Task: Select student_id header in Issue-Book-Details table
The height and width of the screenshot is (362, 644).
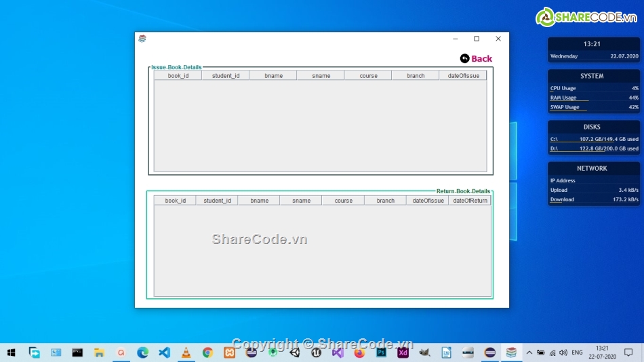Action: [x=225, y=76]
